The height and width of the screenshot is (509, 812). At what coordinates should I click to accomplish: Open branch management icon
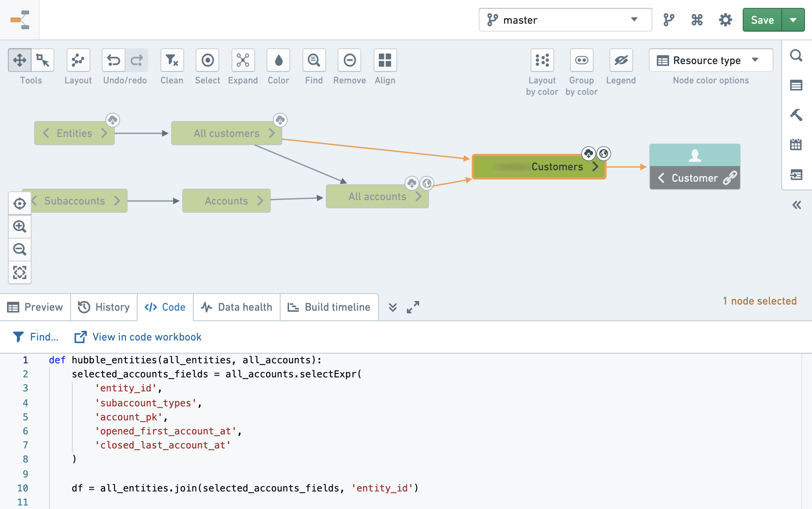pos(669,20)
